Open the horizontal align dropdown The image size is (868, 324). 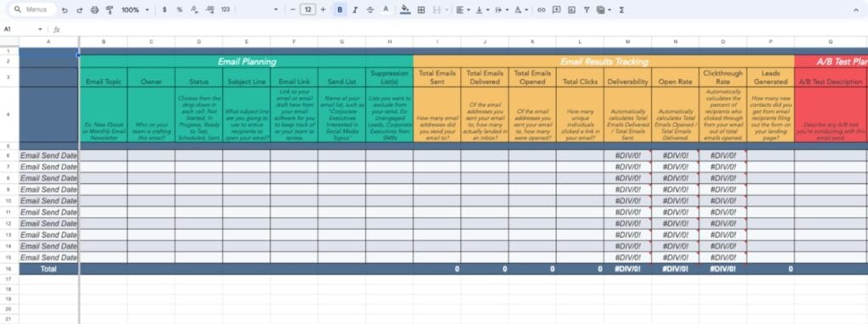[x=463, y=10]
